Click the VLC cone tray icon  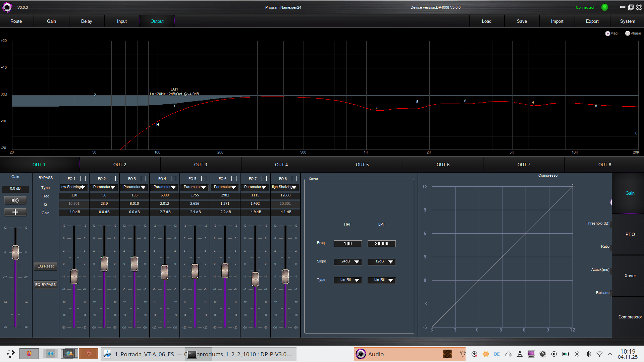[x=520, y=354]
